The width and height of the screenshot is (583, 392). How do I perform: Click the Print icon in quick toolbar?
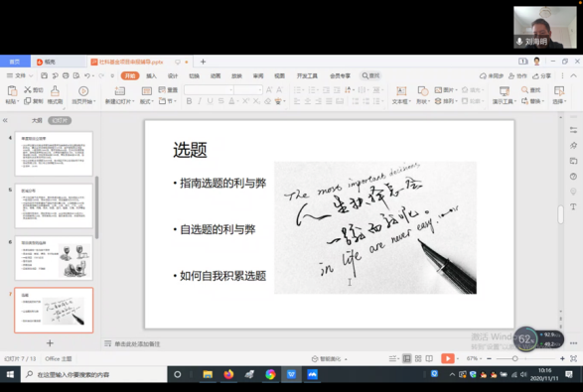[x=66, y=75]
